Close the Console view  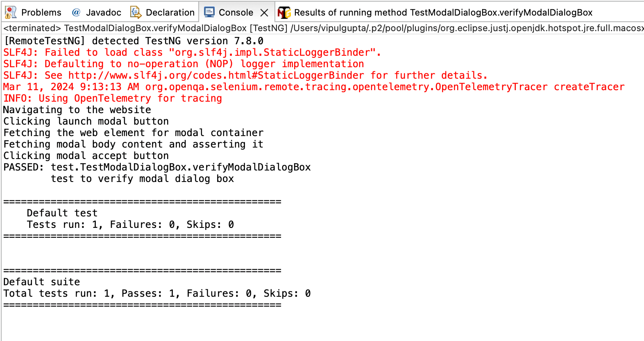coord(264,12)
